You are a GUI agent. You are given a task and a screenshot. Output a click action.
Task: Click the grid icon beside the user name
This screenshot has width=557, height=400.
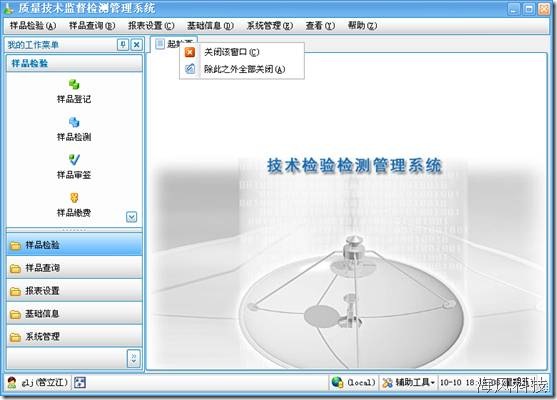[80, 383]
